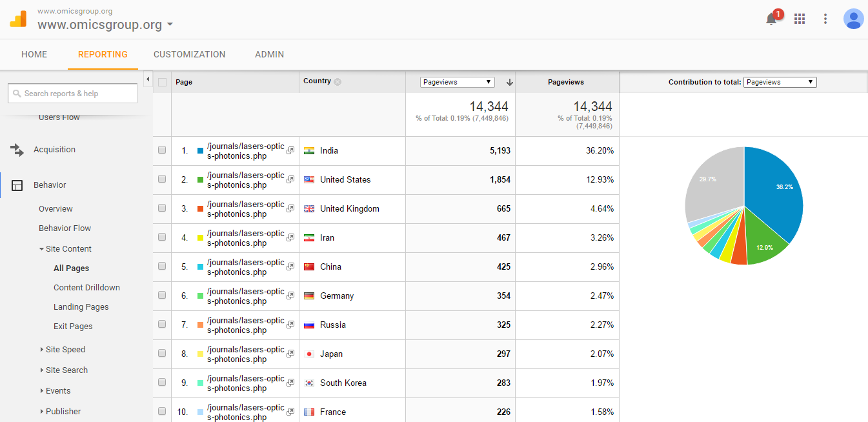This screenshot has width=868, height=422.
Task: Click the descending sort arrow
Action: click(x=510, y=82)
